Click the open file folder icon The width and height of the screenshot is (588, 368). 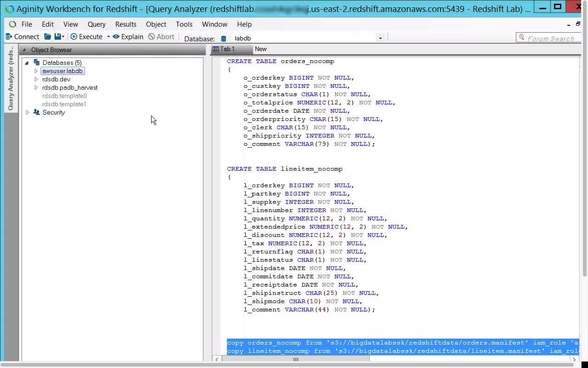tap(47, 37)
